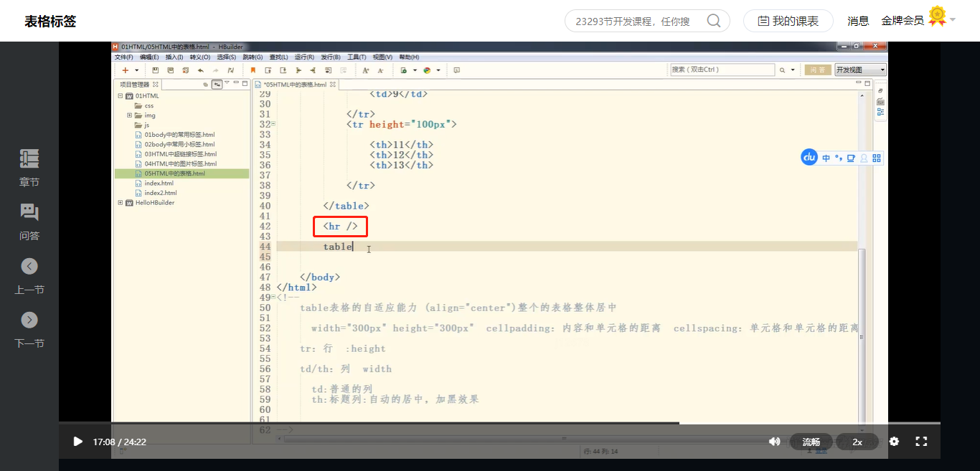Image resolution: width=980 pixels, height=471 pixels.
Task: Open the dropdown arrow beside the Chrome icon
Action: pyautogui.click(x=438, y=70)
